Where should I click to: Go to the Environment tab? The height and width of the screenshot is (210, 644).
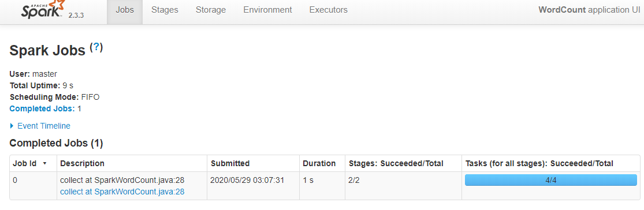click(x=268, y=10)
